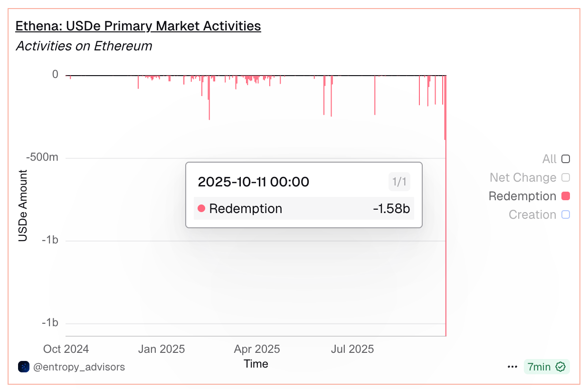Open the @entropy_advisors profile link
Viewport: 588px width, 389px height.
click(x=79, y=367)
